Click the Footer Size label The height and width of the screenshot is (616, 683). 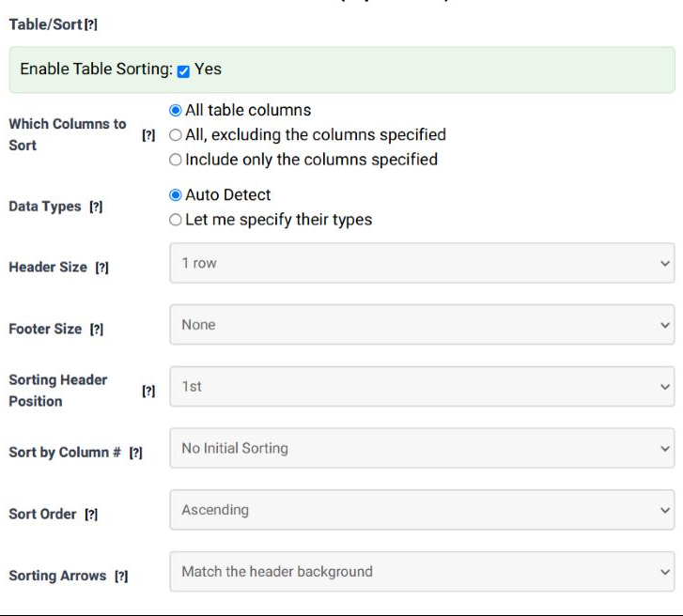pyautogui.click(x=45, y=329)
